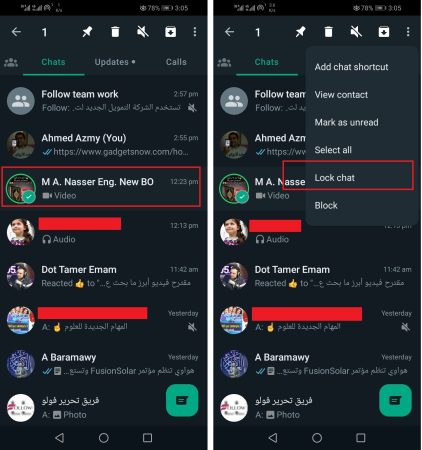Open Communities icon on left screen
The width and height of the screenshot is (422, 450).
11,62
